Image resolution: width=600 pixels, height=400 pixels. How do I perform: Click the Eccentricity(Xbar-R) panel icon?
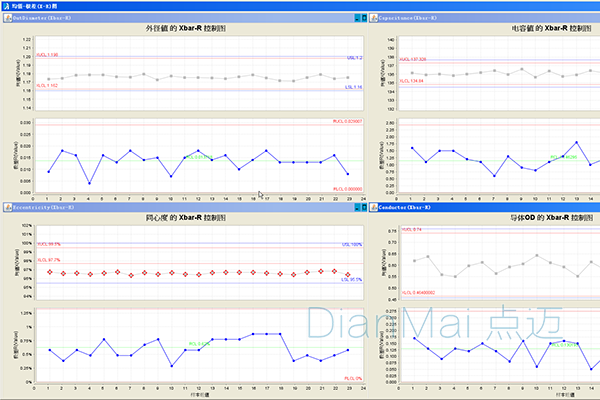[x=5, y=206]
